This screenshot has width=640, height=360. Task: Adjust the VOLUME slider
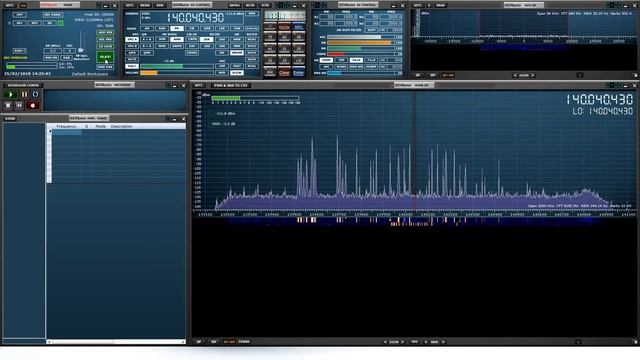(x=177, y=73)
